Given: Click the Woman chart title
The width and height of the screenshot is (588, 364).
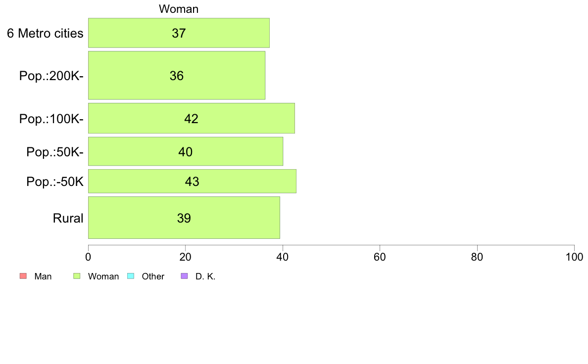Looking at the screenshot, I should pos(179,9).
